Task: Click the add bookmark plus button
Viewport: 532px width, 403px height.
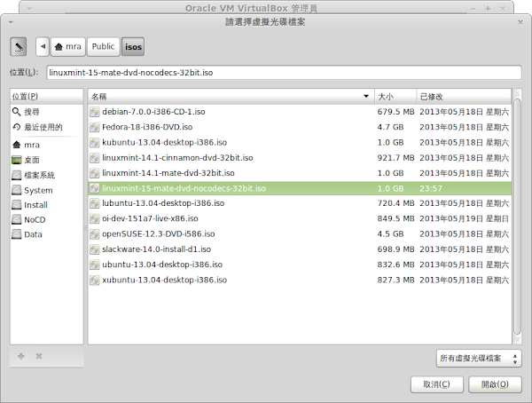Action: point(21,356)
